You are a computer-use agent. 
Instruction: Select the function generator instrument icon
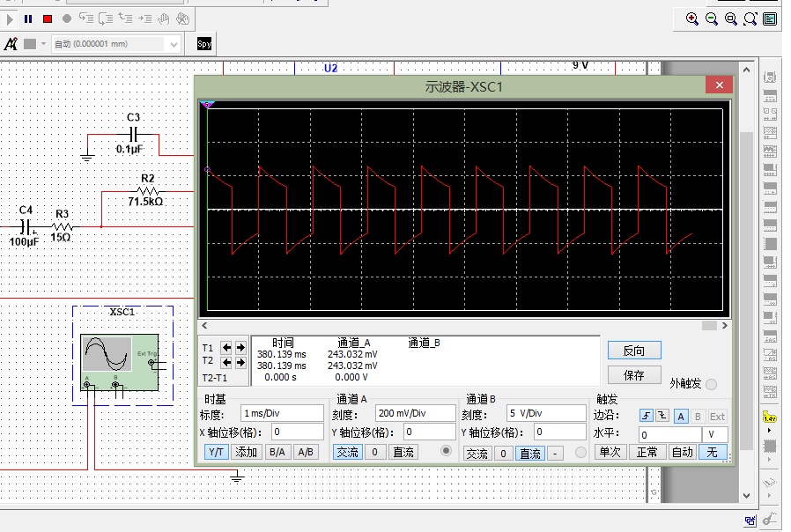tap(770, 96)
